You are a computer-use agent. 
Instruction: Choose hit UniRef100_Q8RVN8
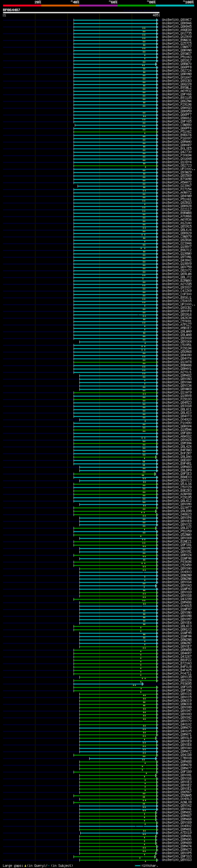coord(176,50)
